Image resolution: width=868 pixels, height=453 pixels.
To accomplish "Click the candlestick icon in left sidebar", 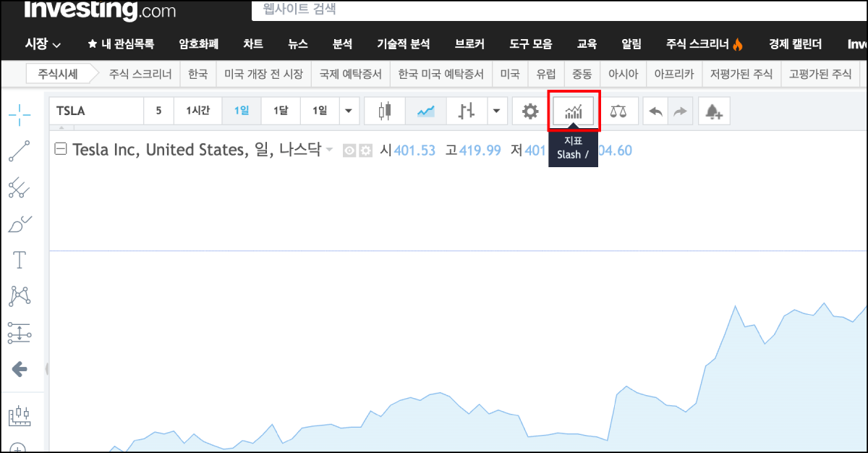I will (x=20, y=415).
